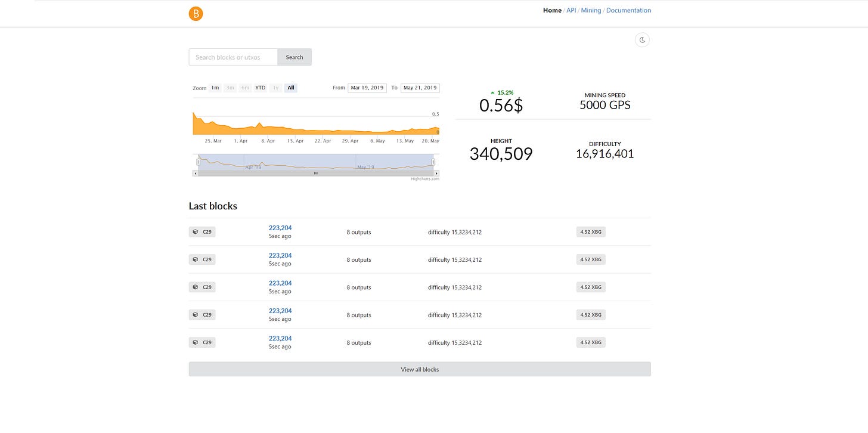This screenshot has height=433, width=868.
Task: Click the May '19 navigator label
Action: pos(366,167)
